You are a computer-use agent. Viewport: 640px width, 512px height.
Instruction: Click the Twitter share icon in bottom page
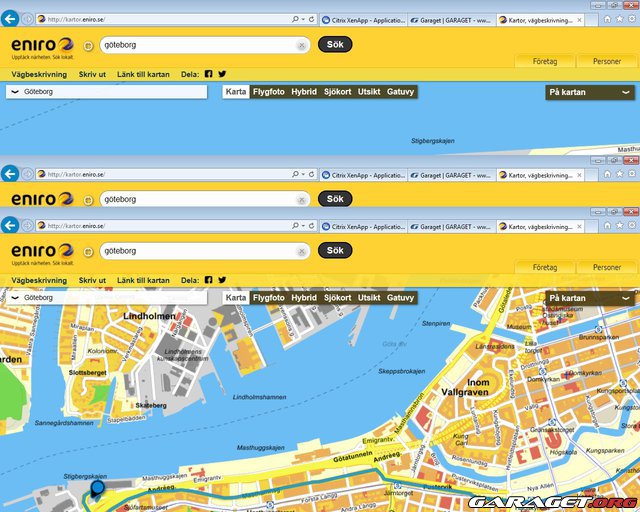pyautogui.click(x=222, y=281)
